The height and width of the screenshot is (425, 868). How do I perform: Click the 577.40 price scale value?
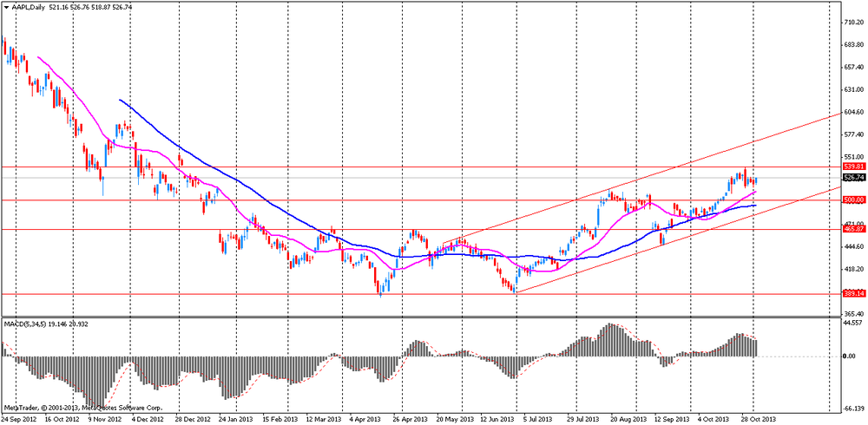pyautogui.click(x=853, y=134)
